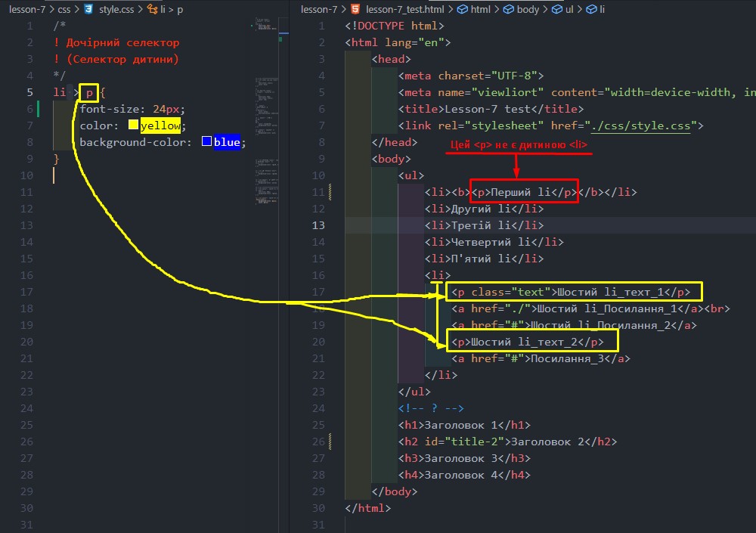Click the '<meta charset="UTF-8">' line
This screenshot has height=533, width=756.
pyautogui.click(x=471, y=76)
